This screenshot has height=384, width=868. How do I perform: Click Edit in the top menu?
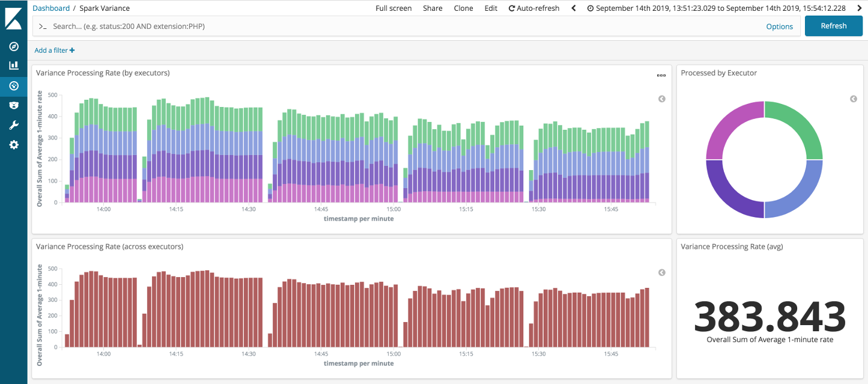pos(491,8)
